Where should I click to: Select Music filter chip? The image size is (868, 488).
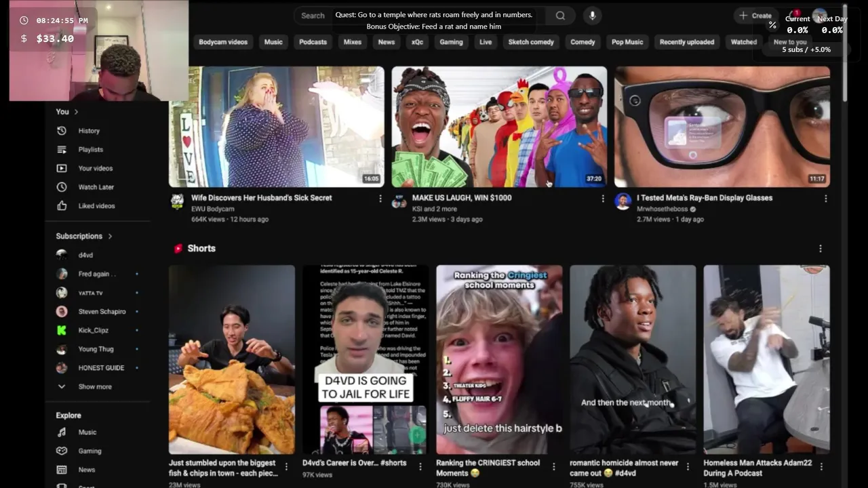(x=273, y=42)
